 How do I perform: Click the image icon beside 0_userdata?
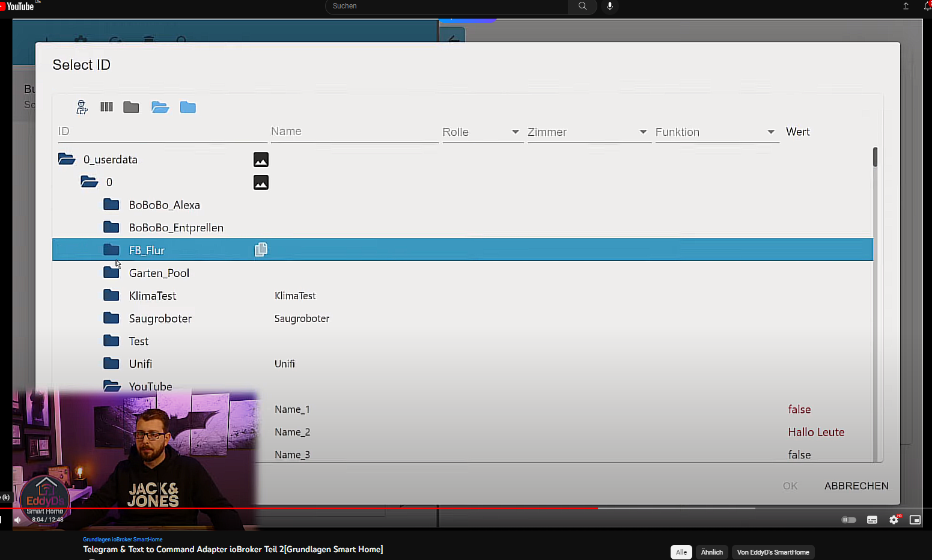pos(261,160)
